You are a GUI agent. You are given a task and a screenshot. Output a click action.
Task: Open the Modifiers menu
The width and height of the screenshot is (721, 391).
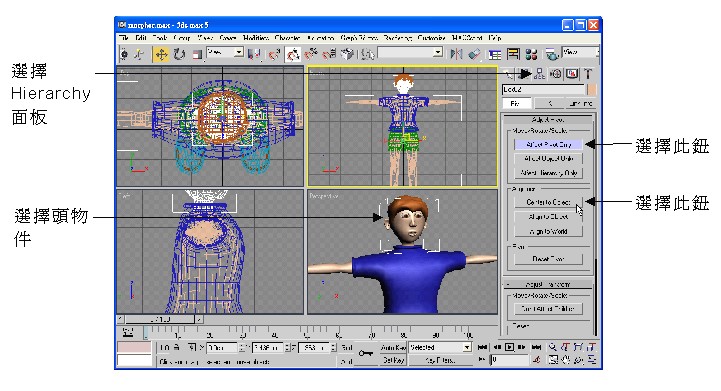[256, 38]
